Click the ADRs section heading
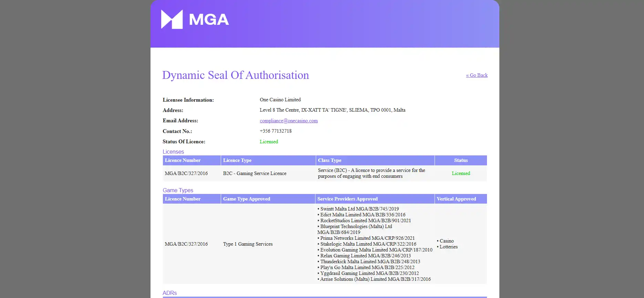 coord(169,293)
